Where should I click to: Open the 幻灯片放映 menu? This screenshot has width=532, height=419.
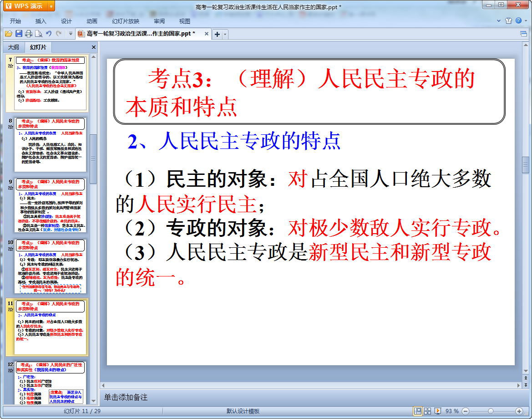(126, 21)
